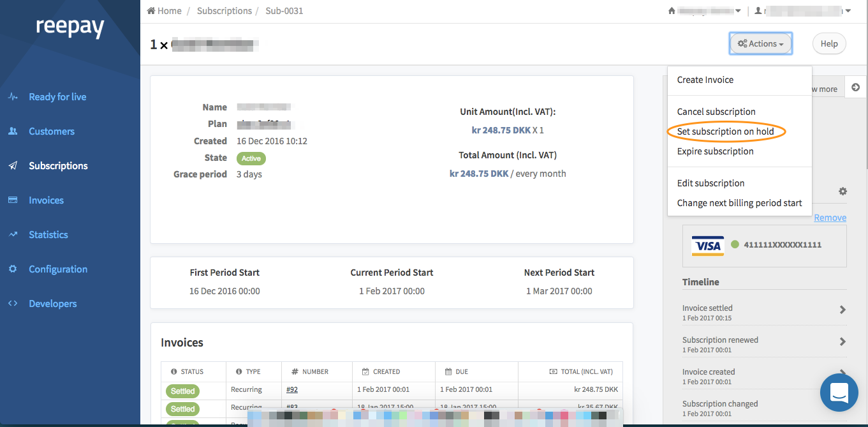The image size is (868, 427).
Task: Click the Help button
Action: point(829,43)
